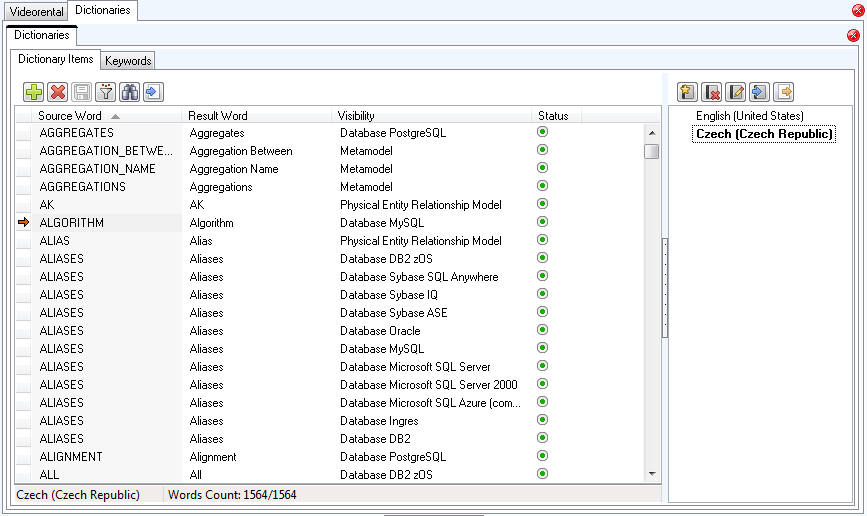Sort by the Source Word column header
This screenshot has width=867, height=516.
pos(76,116)
